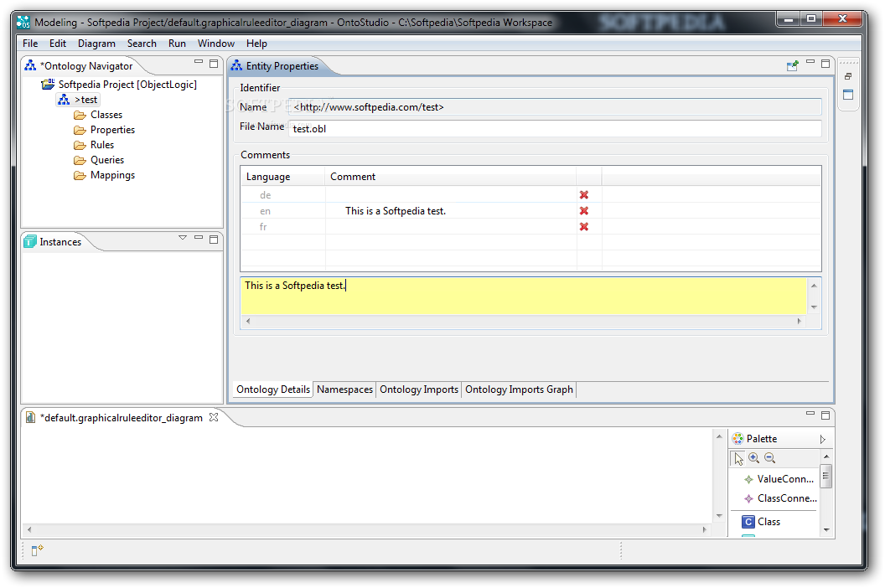The height and width of the screenshot is (588, 885).
Task: Delete the 'fr' language comment
Action: (584, 226)
